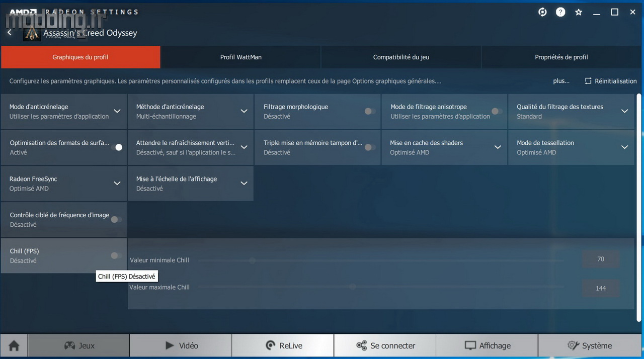Image resolution: width=644 pixels, height=359 pixels.
Task: Toggle Triple mise en mémoire tampon switch
Action: pos(370,147)
